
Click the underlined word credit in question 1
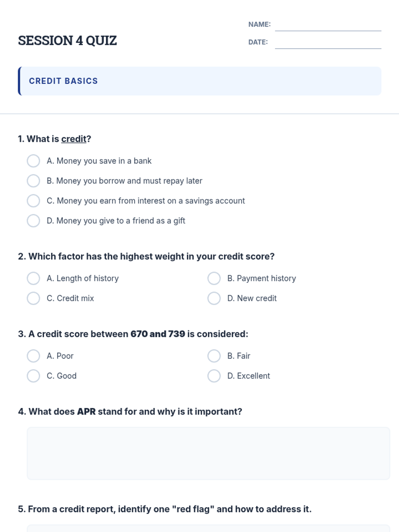click(x=73, y=139)
